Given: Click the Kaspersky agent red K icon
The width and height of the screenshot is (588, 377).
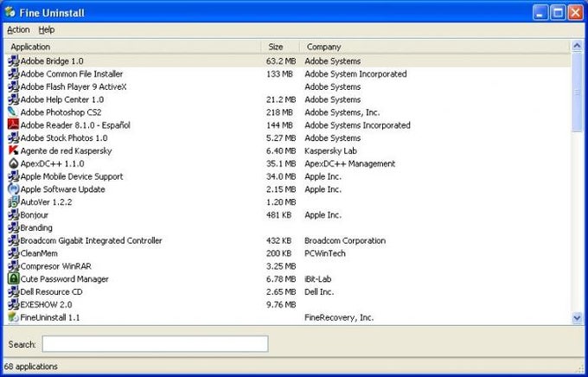Looking at the screenshot, I should click(x=14, y=150).
